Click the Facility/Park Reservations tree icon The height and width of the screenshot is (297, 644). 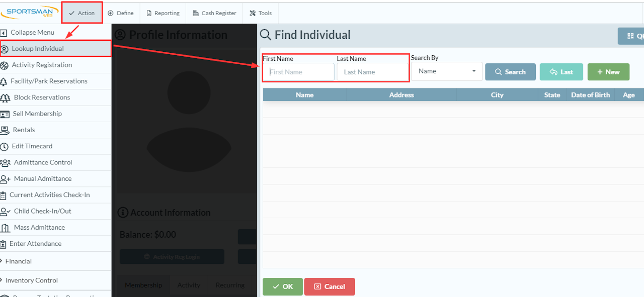pos(4,81)
